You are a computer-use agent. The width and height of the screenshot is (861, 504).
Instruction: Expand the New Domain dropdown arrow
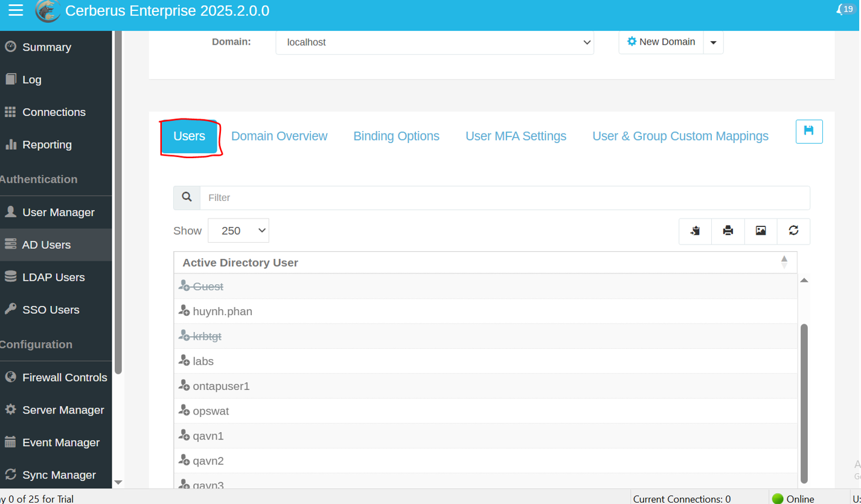click(x=713, y=42)
